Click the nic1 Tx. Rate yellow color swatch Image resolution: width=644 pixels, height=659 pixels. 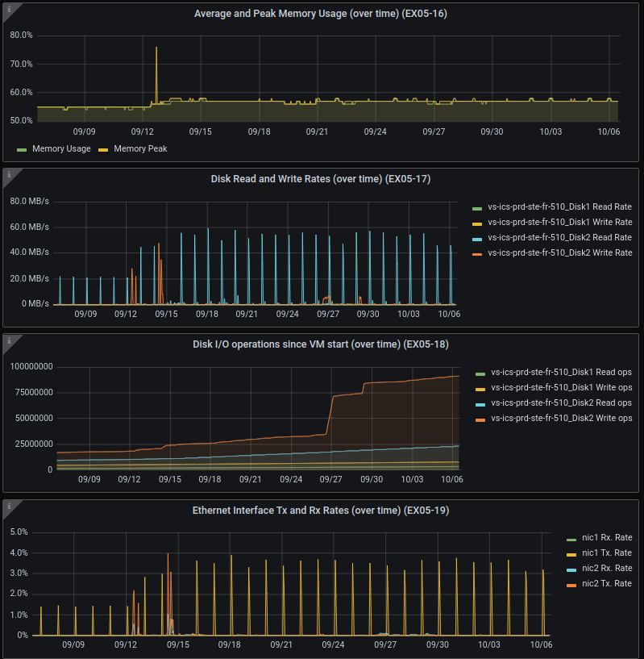(571, 554)
